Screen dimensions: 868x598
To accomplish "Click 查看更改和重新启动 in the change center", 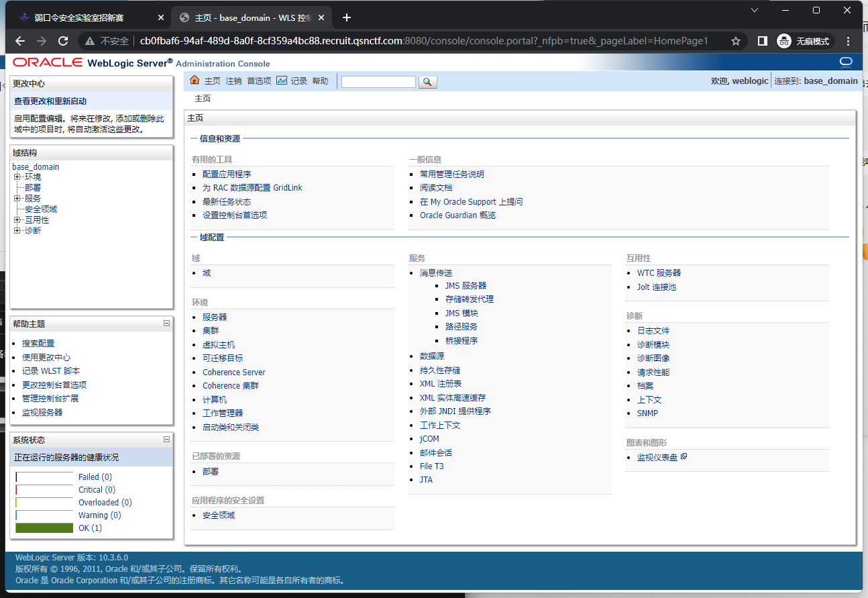I will coord(50,101).
